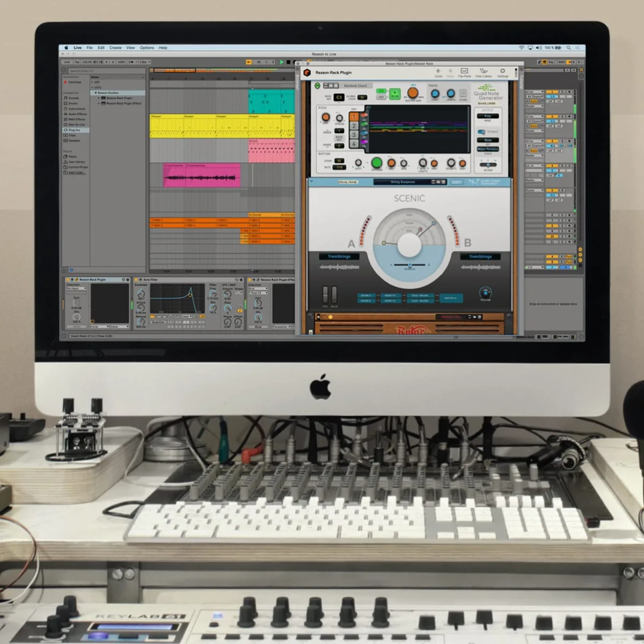The width and height of the screenshot is (644, 644).
Task: Toggle lane 1 On switch in Quad Note Generator
Action: [364, 115]
